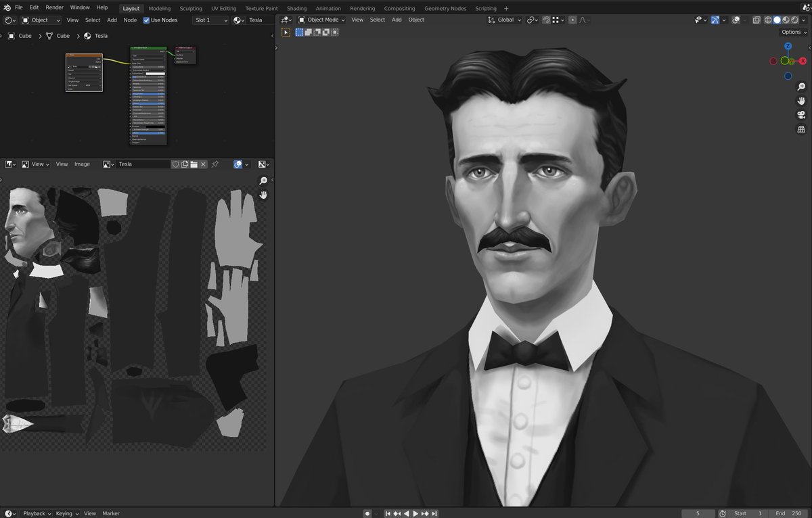Screen dimensions: 812x518
Task: Open the node editor type dropdown
Action: coord(10,20)
